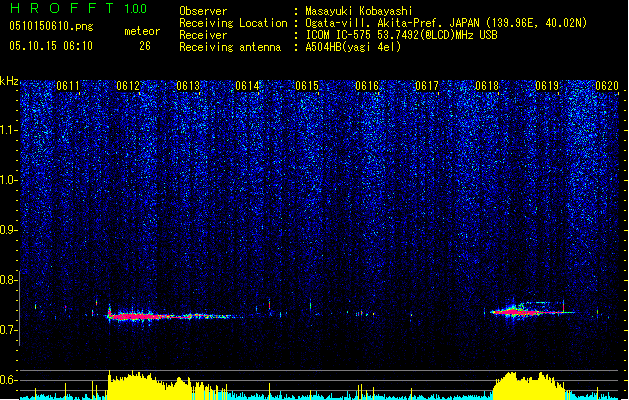This screenshot has width=629, height=400.
Task: Click the 0611 time marker
Action: pyautogui.click(x=68, y=86)
